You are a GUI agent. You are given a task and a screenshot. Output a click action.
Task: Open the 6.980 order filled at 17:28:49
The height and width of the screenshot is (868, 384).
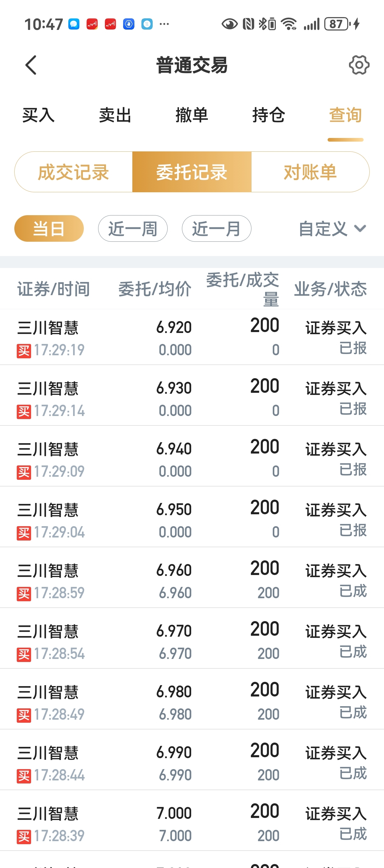192,699
